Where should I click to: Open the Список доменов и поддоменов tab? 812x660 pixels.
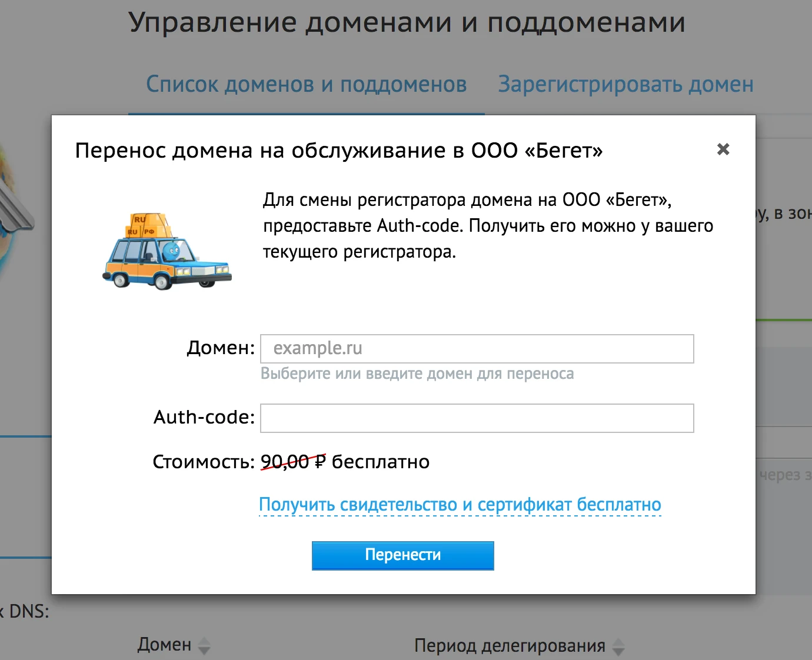click(307, 85)
